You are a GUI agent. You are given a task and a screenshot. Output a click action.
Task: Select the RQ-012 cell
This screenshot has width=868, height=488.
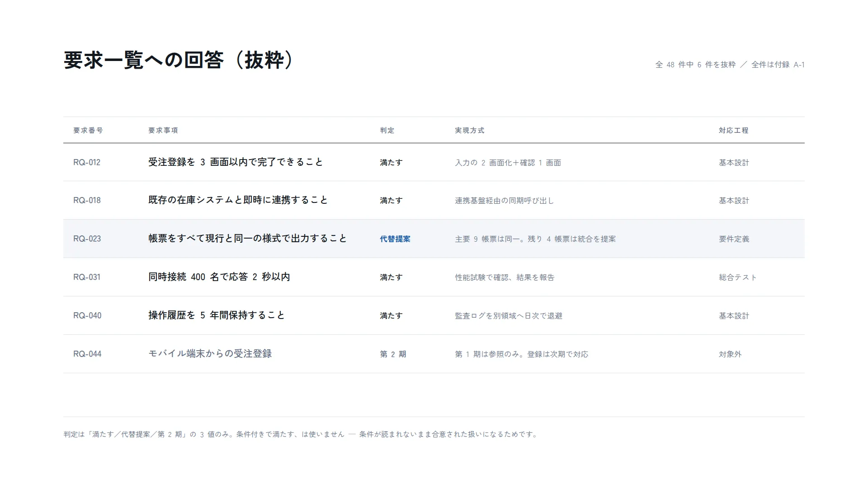87,162
